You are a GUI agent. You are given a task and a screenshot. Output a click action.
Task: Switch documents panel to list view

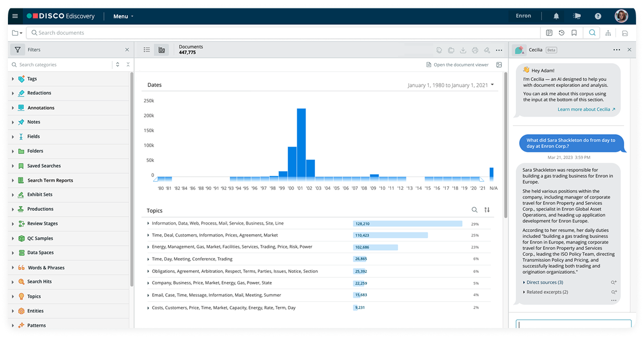click(147, 50)
